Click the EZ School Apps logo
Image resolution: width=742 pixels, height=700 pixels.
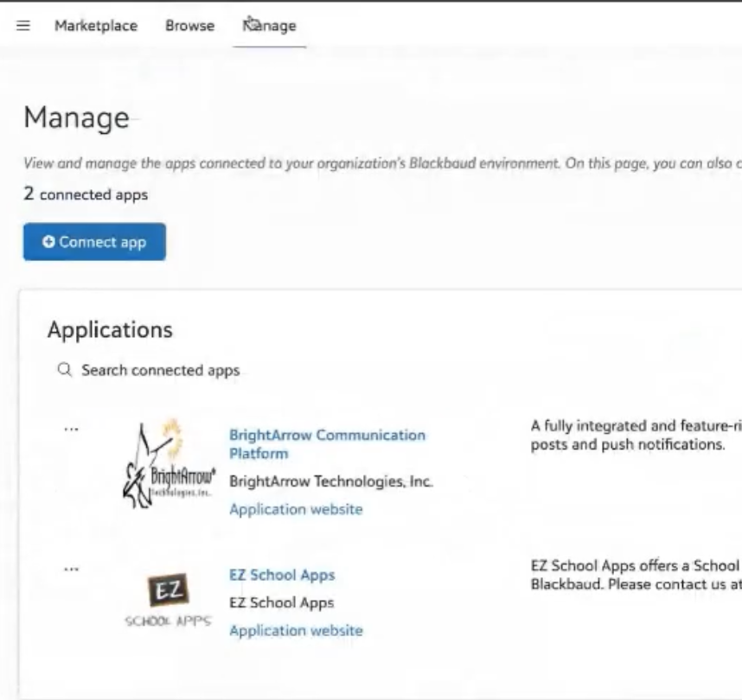(x=169, y=600)
